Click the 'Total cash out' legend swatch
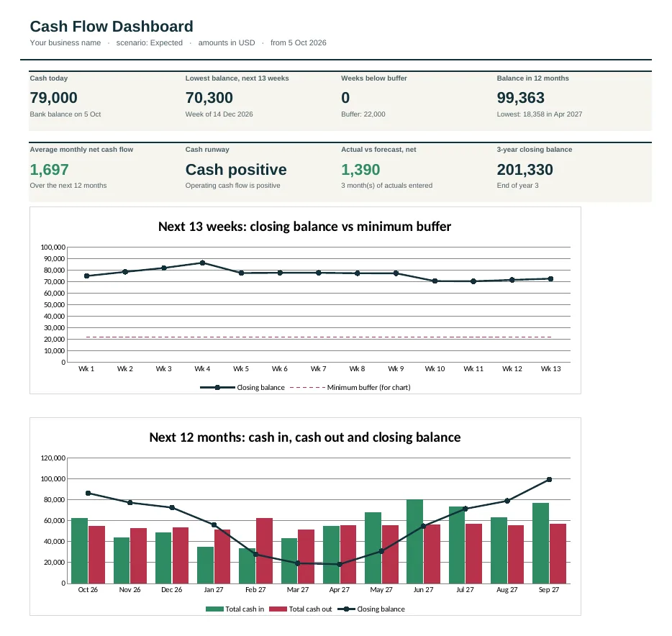672x636 pixels. [278, 609]
